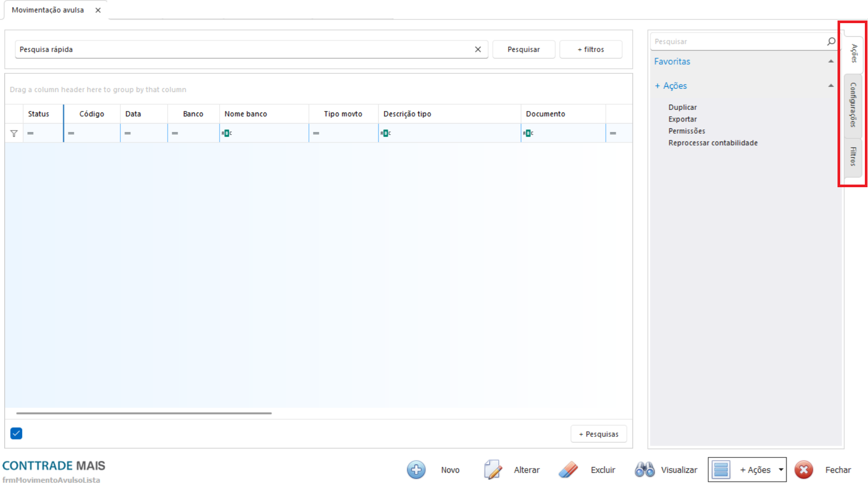The width and height of the screenshot is (868, 488).
Task: Click the Excluir eraser icon
Action: [568, 470]
